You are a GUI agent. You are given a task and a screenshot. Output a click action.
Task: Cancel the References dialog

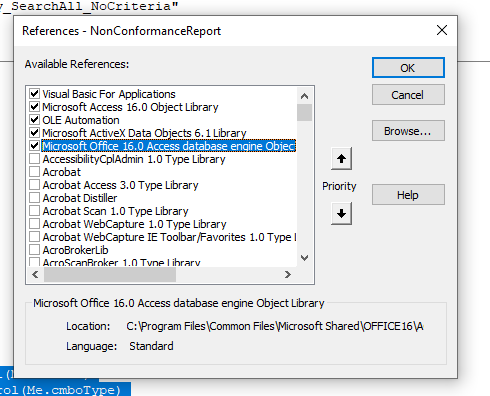tap(408, 95)
